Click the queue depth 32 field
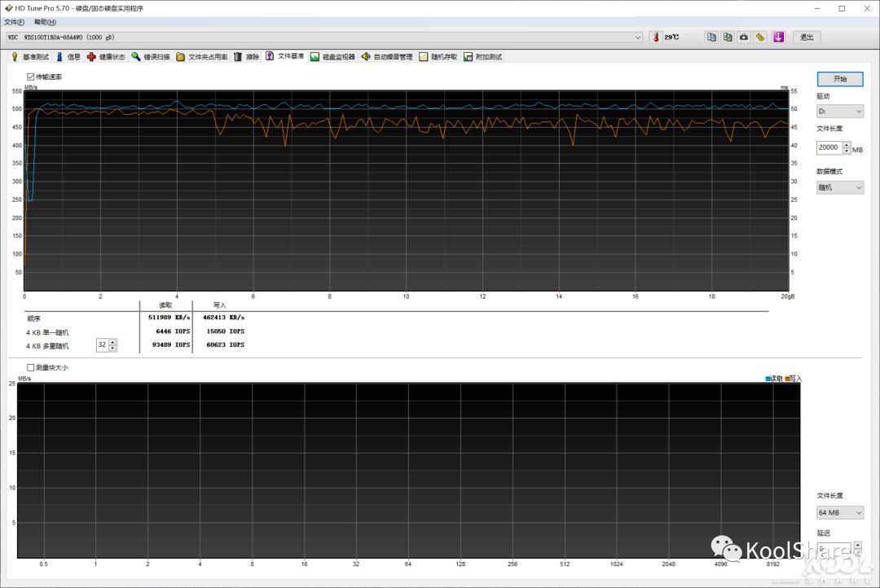Screen dimensions: 880x588 (102, 344)
